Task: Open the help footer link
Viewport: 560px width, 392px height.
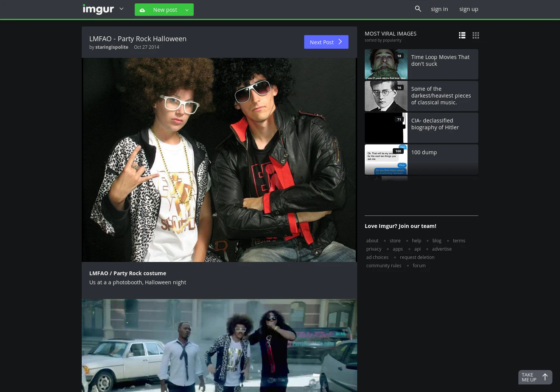Action: coord(417,241)
